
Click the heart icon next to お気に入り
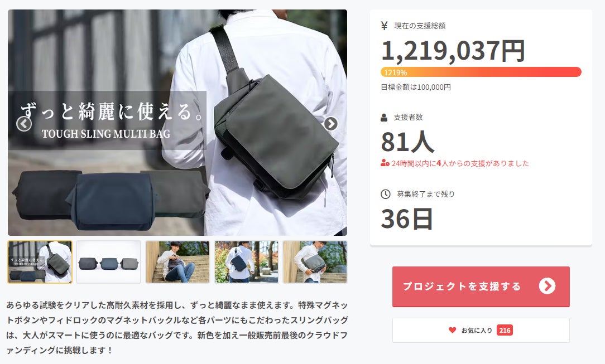tap(452, 330)
